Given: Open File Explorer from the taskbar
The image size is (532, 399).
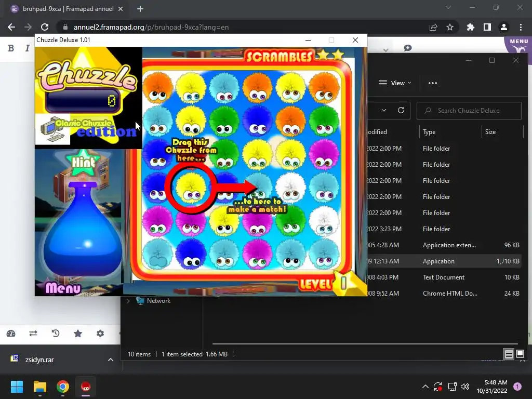Looking at the screenshot, I should (39, 387).
